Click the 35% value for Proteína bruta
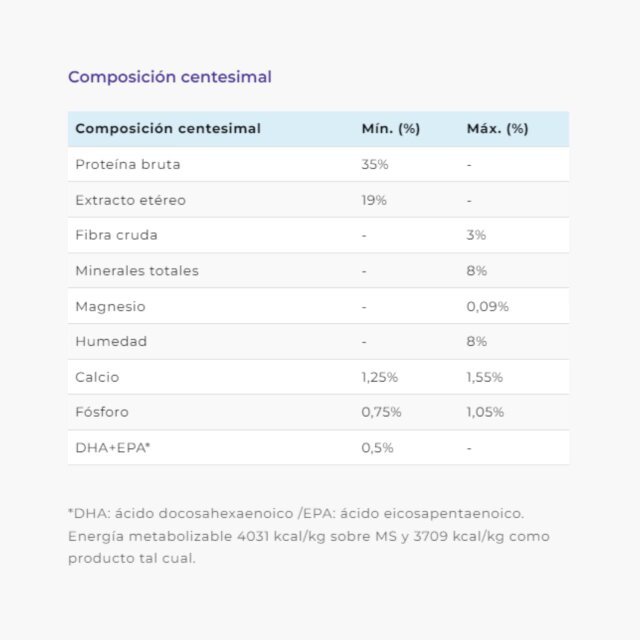Screen dimensions: 640x640 pos(375,164)
